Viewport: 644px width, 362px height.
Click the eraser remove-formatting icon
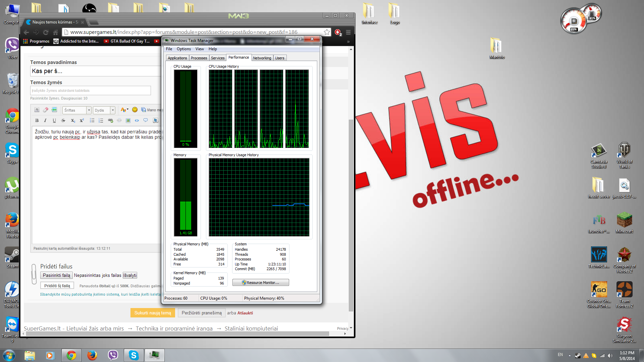(x=46, y=110)
